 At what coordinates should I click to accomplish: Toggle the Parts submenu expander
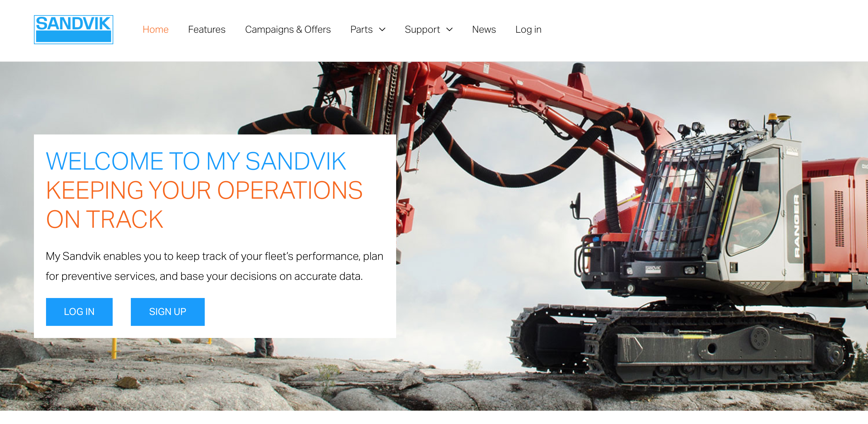(384, 29)
